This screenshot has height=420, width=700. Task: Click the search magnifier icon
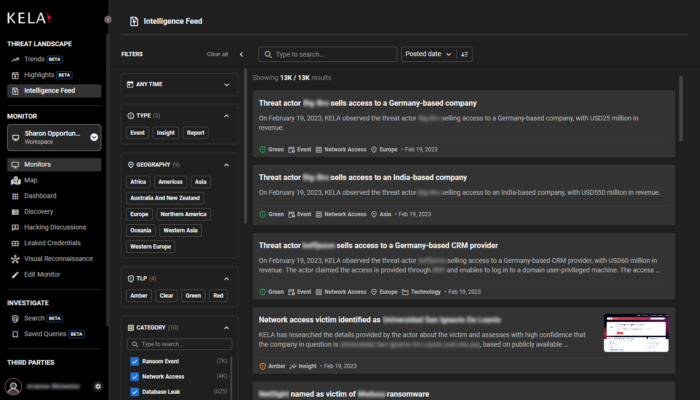click(268, 54)
